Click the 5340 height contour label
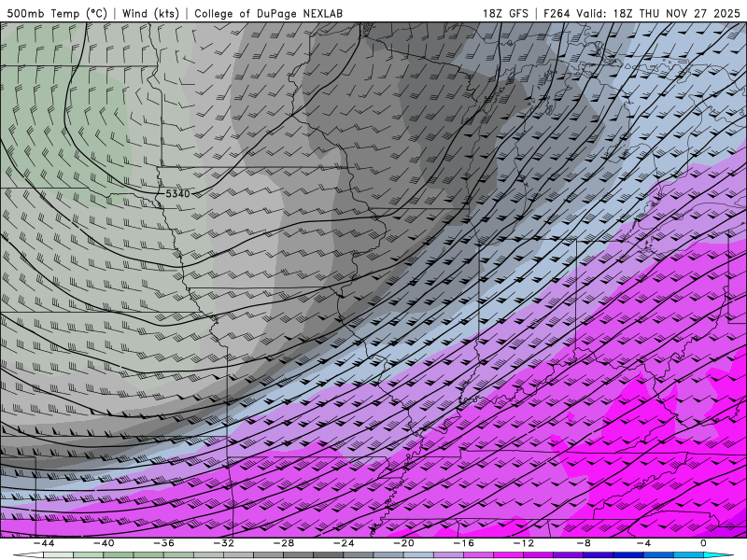 click(177, 194)
